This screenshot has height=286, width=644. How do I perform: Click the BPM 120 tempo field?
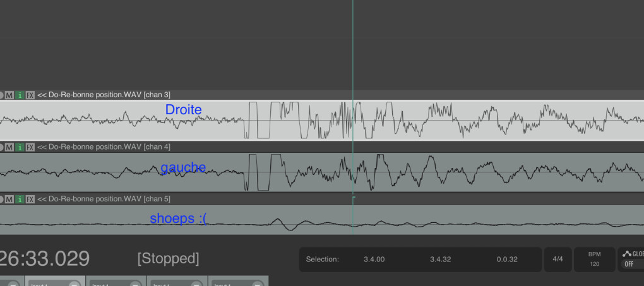tap(594, 259)
